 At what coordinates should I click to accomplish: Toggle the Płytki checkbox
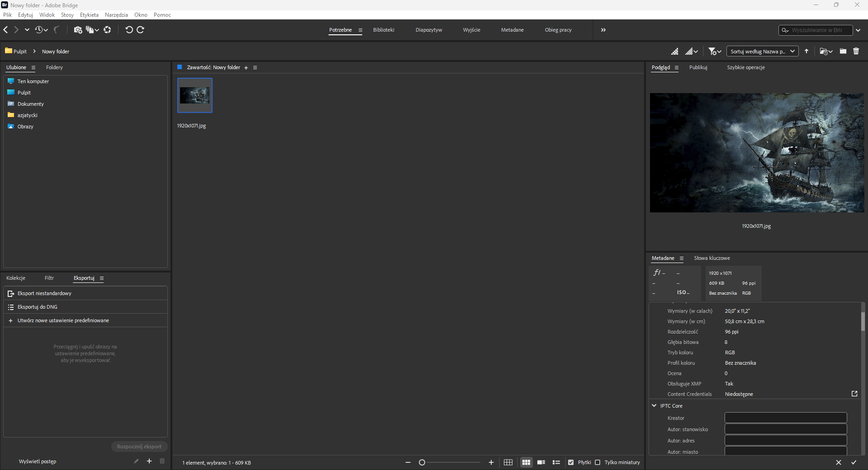click(571, 462)
